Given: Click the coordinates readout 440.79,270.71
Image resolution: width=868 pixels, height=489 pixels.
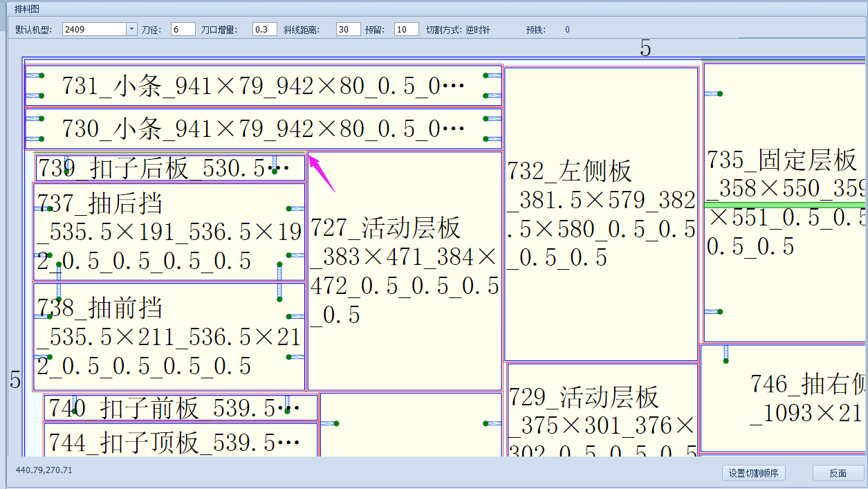Looking at the screenshot, I should tap(44, 470).
